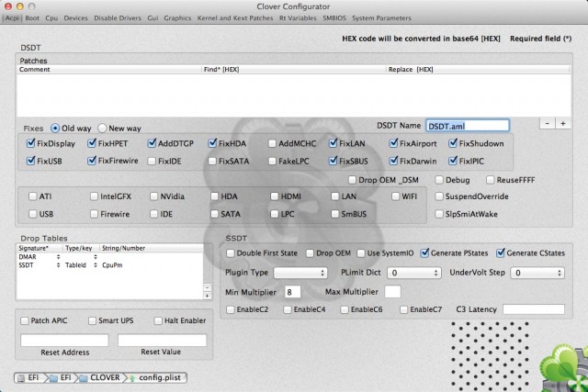Click the Find* [HEX] column header

coord(293,70)
